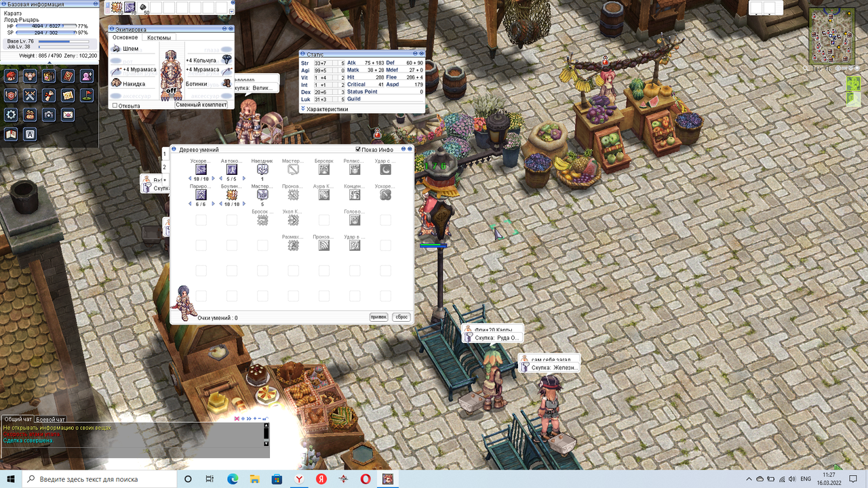This screenshot has height=488, width=868.
Task: Open the Боевой чат tab
Action: pyautogui.click(x=50, y=420)
